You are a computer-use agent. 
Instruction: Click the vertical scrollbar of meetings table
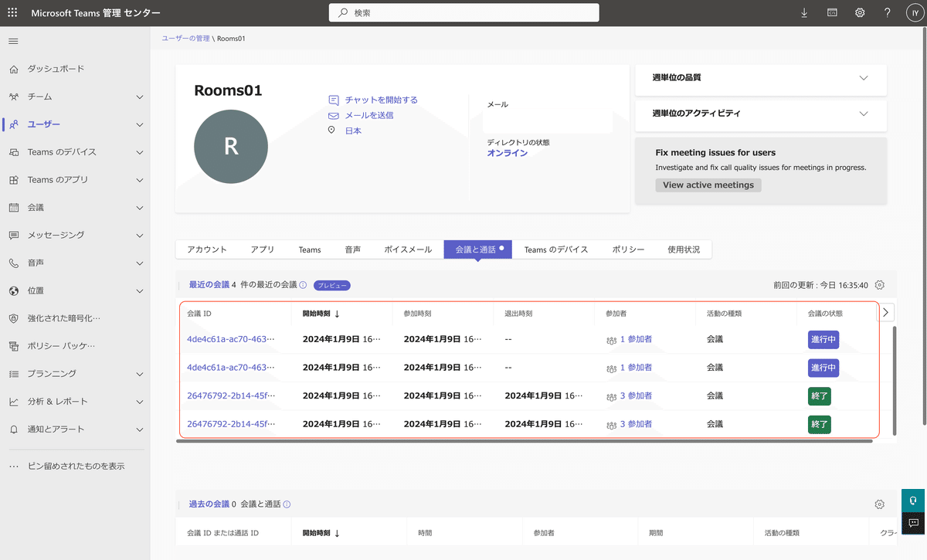pyautogui.click(x=895, y=380)
